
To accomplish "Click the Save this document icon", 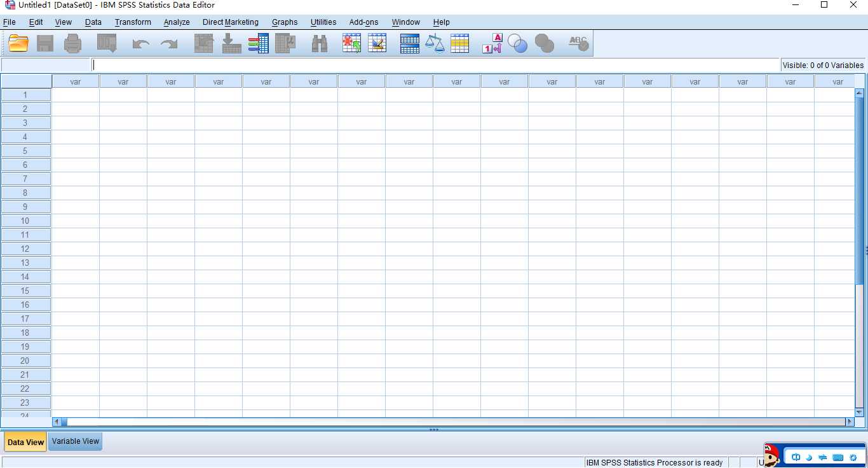I will 45,43.
